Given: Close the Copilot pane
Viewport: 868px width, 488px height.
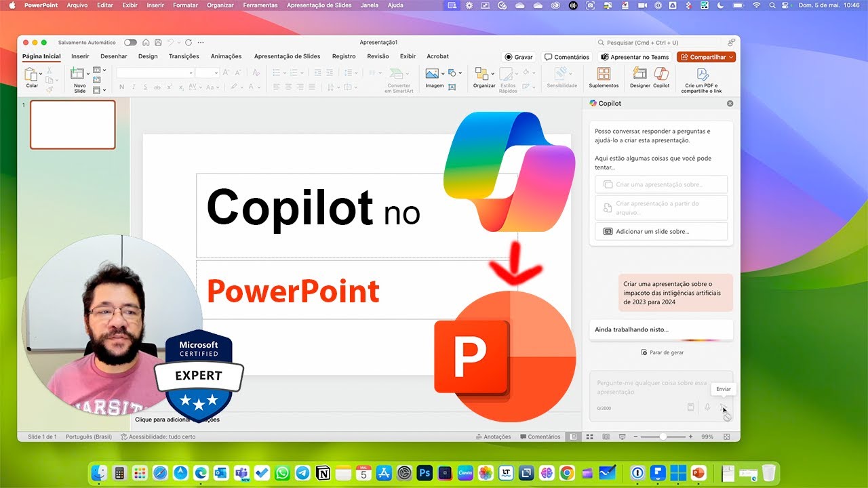Looking at the screenshot, I should point(730,104).
